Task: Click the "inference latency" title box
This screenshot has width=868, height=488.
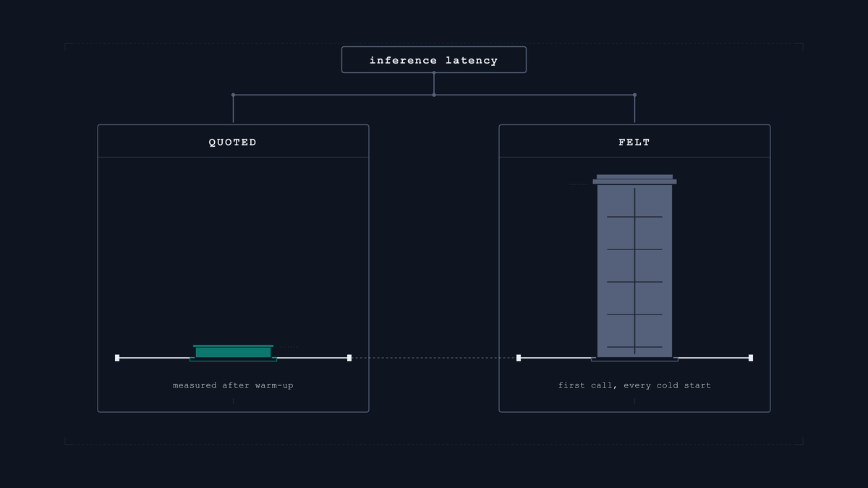Action: pyautogui.click(x=434, y=60)
